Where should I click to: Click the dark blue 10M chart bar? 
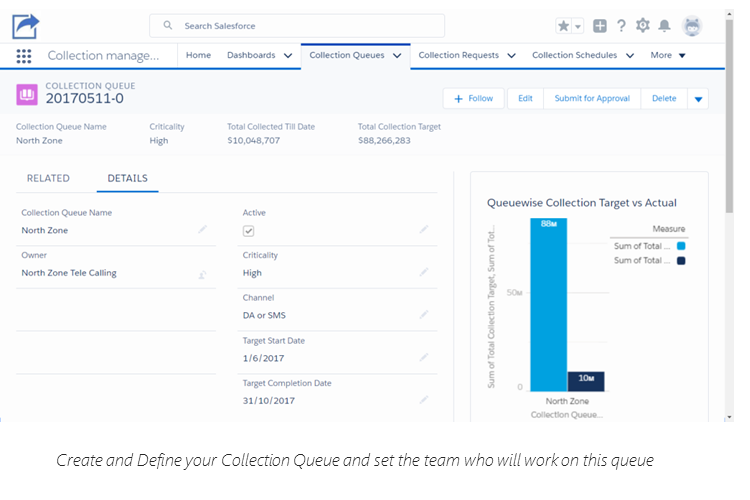[x=586, y=381]
